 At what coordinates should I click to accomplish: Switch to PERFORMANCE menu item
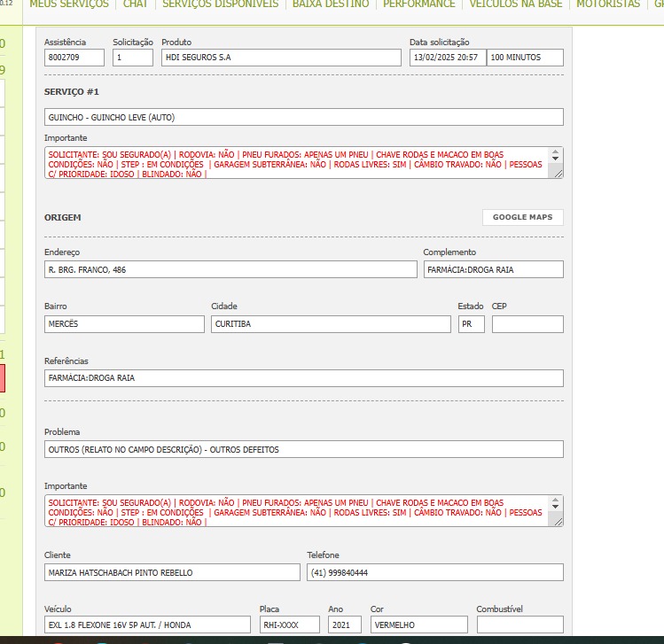click(418, 4)
